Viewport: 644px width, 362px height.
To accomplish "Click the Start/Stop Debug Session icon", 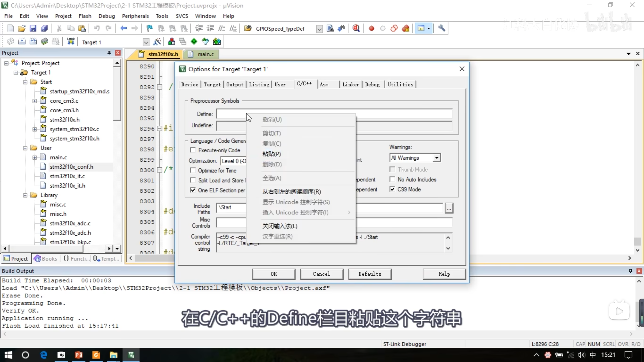I will 356,28.
